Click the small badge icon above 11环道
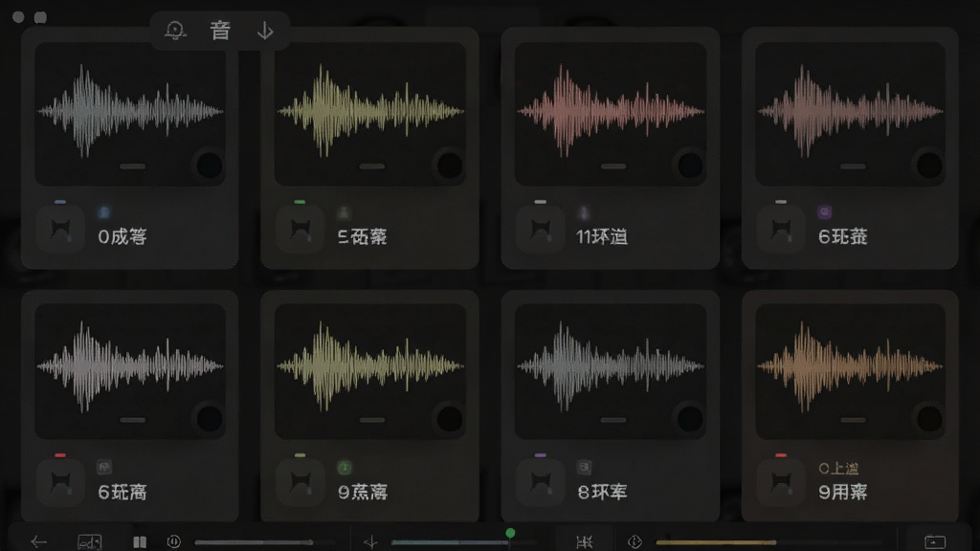 (584, 213)
